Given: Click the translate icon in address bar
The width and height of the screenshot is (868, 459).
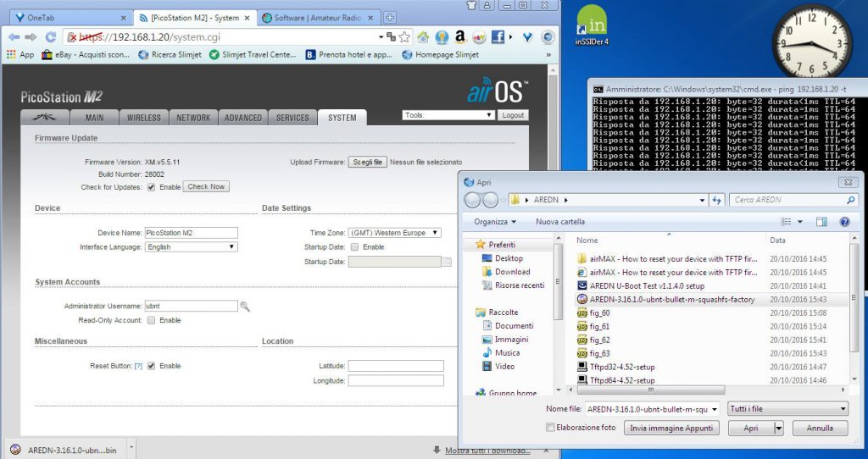Looking at the screenshot, I should (x=391, y=37).
